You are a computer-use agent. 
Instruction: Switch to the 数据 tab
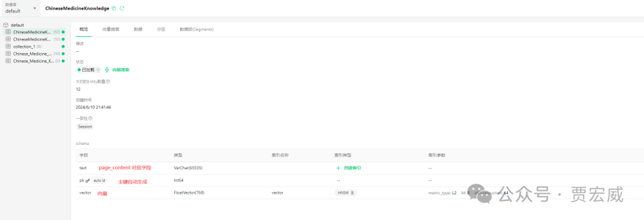click(138, 30)
